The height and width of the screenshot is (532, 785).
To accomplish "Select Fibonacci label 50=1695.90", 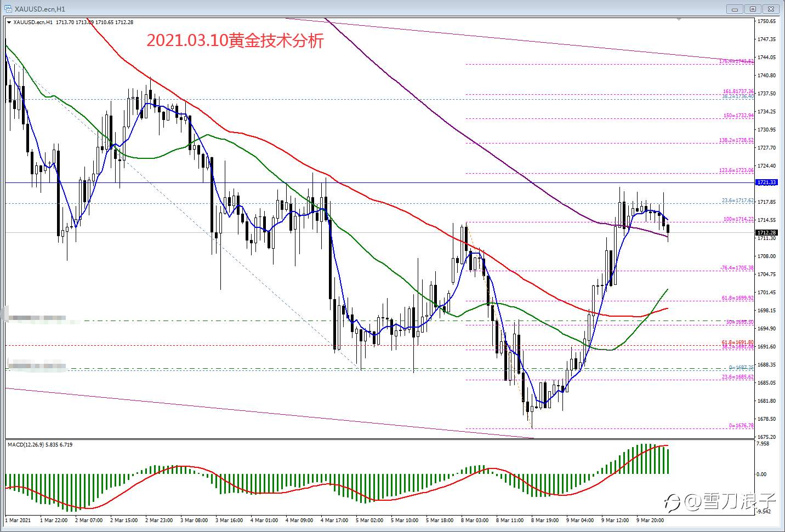I will 740,322.
